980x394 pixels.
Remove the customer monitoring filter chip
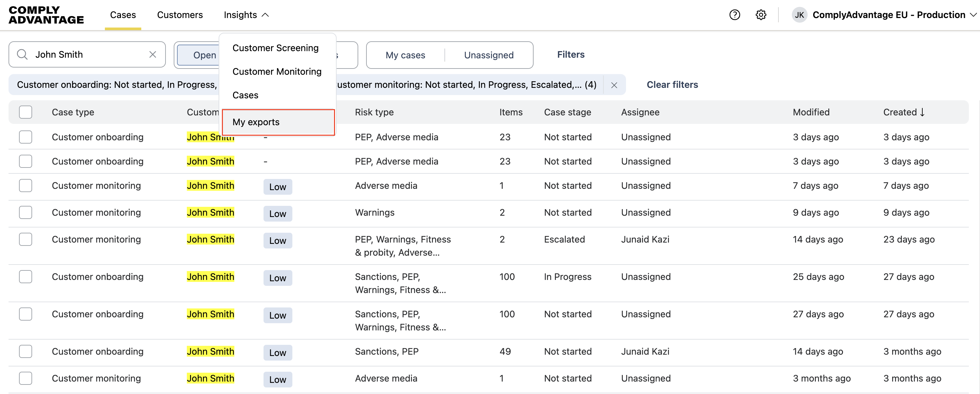point(614,85)
